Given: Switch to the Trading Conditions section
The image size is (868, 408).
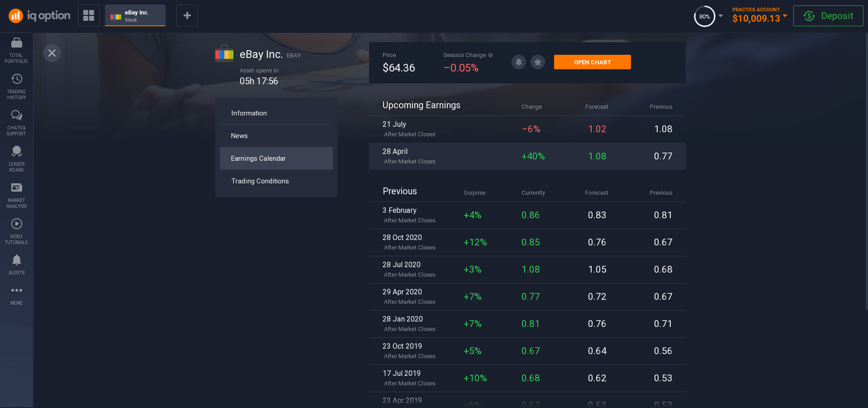Looking at the screenshot, I should pos(260,181).
